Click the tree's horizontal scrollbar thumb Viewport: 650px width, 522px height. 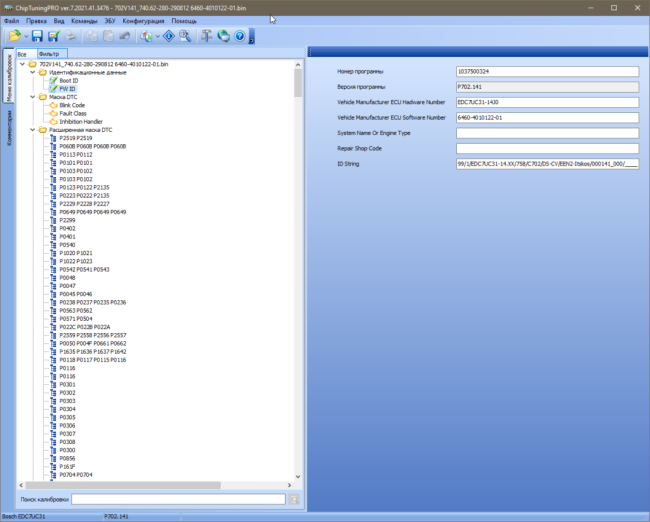coord(123,485)
